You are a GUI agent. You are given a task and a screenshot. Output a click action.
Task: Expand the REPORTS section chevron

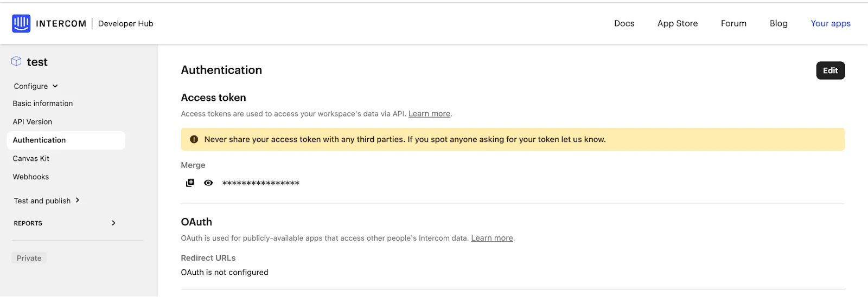(113, 223)
